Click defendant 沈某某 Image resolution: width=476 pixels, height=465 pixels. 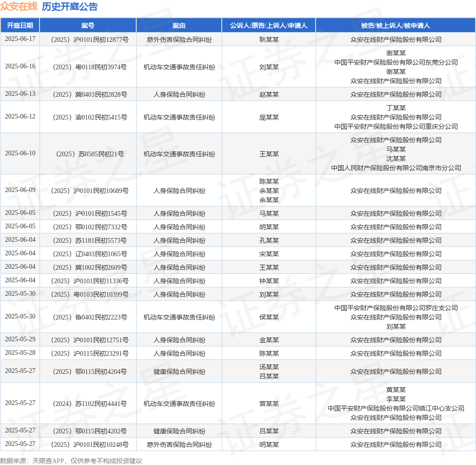click(396, 159)
